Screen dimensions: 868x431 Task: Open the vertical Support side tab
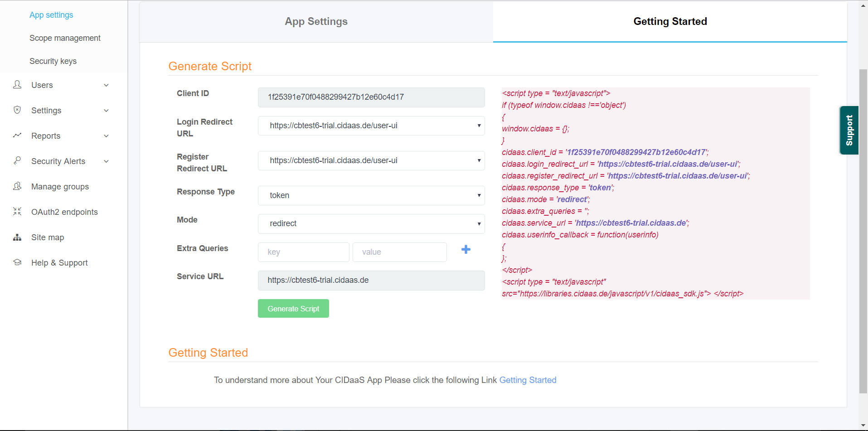pyautogui.click(x=849, y=130)
